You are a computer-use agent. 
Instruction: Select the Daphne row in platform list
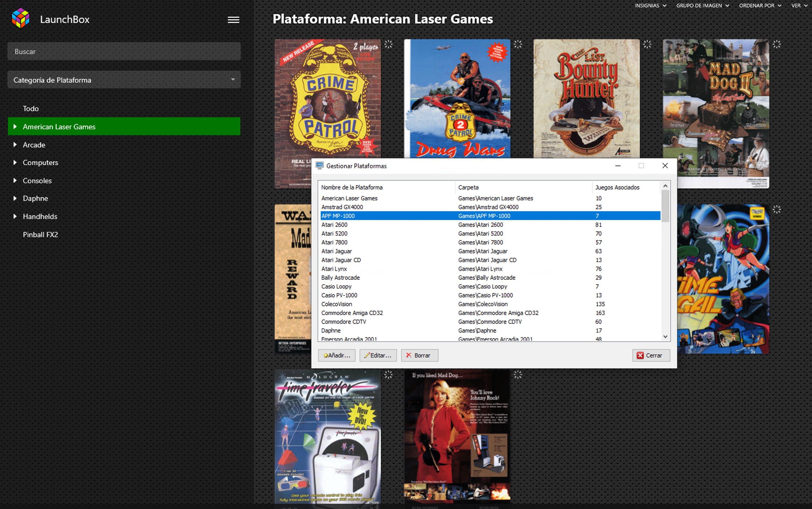click(490, 331)
